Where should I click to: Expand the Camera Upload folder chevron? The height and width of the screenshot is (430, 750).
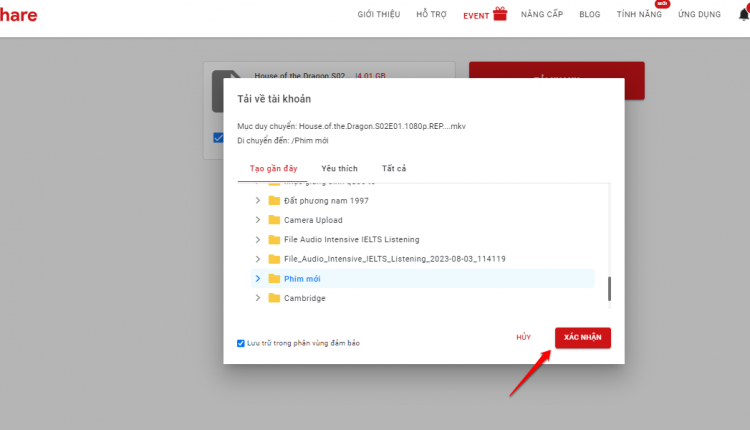[258, 220]
